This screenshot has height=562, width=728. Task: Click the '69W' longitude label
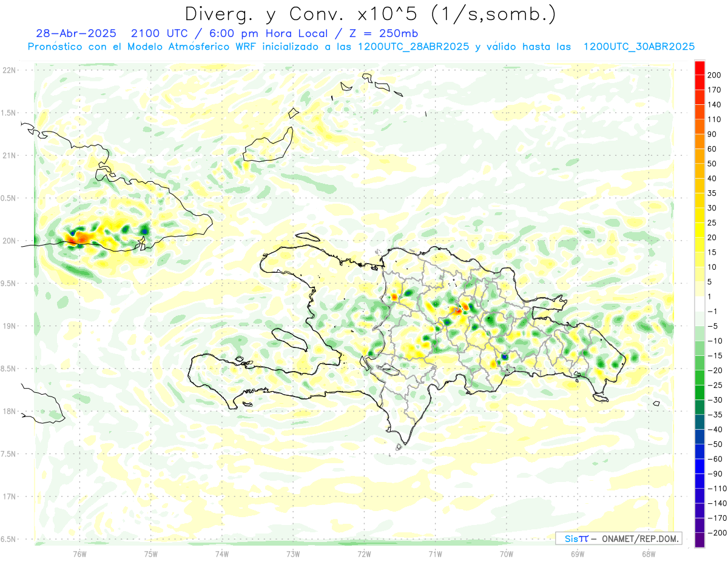[578, 554]
